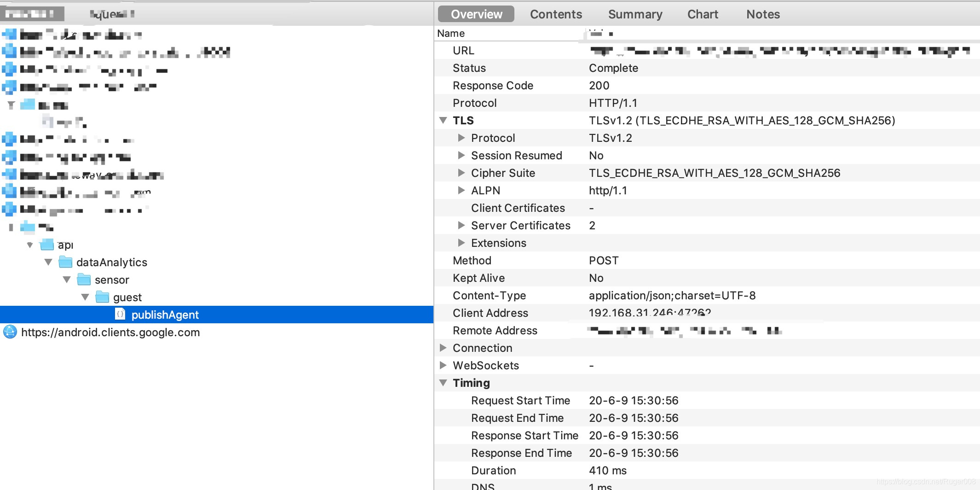Select the URL row label
980x490 pixels.
point(463,51)
